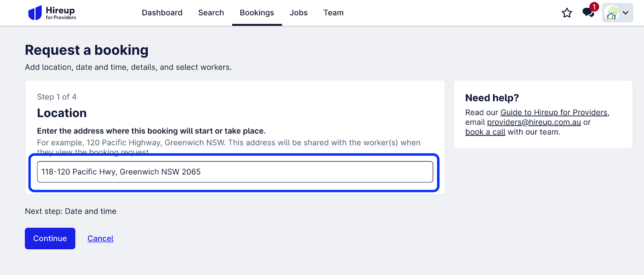This screenshot has width=644, height=275.
Task: Cancel the booking request
Action: pyautogui.click(x=101, y=238)
